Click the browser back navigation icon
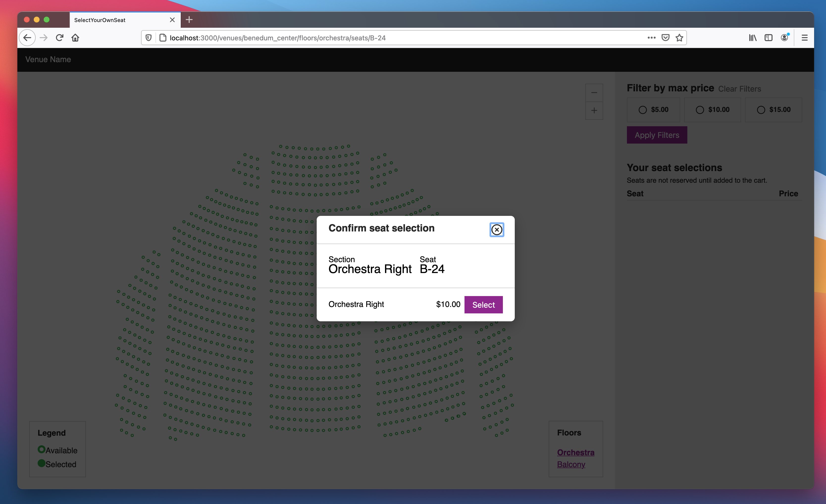This screenshot has height=504, width=826. [27, 37]
